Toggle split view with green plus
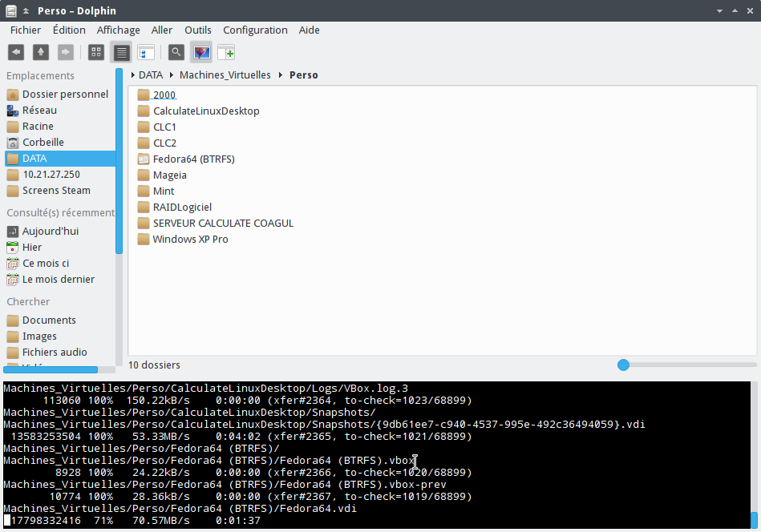 pyautogui.click(x=226, y=52)
